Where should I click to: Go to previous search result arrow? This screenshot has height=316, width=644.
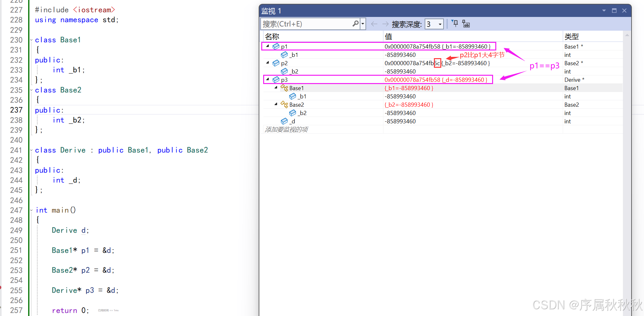point(374,24)
